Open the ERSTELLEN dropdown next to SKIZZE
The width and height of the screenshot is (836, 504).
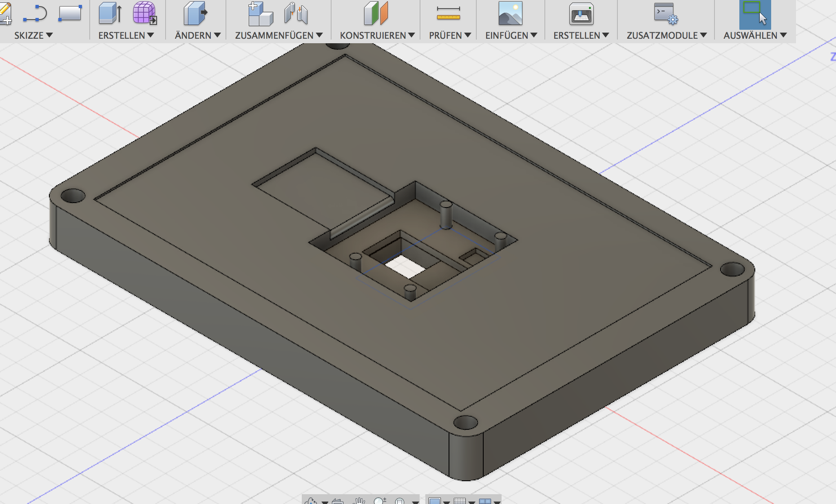126,35
